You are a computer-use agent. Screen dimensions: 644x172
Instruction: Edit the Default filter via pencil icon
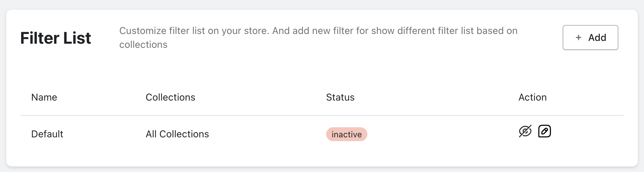point(544,131)
